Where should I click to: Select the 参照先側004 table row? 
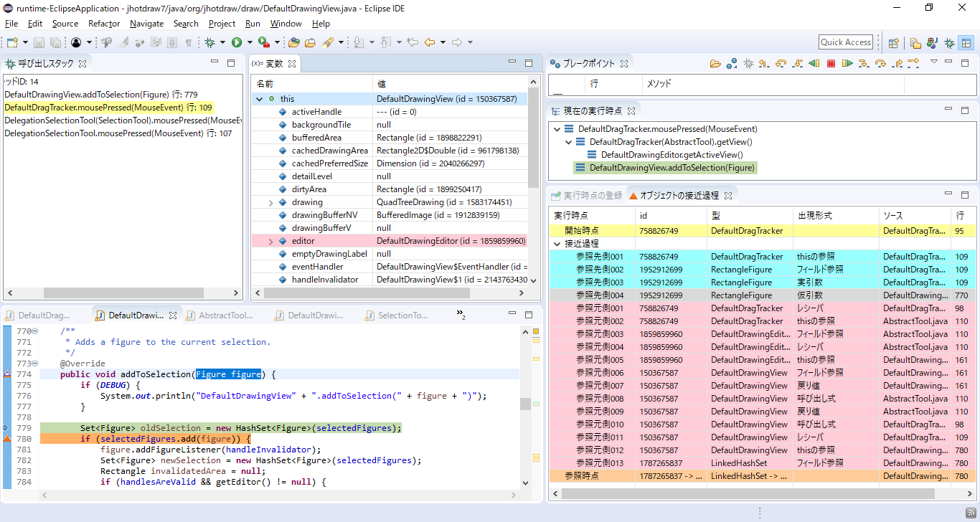tap(762, 295)
